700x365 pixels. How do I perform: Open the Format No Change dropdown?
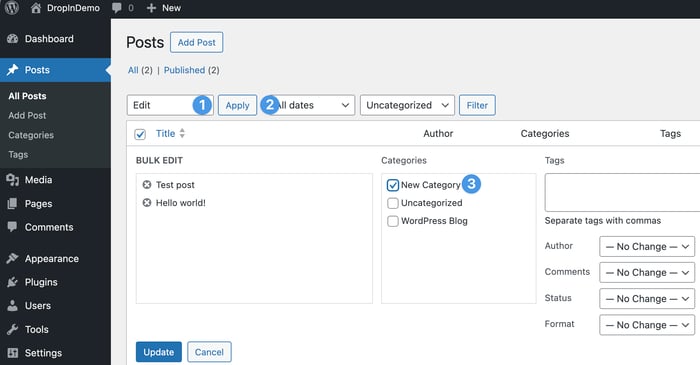tap(647, 325)
